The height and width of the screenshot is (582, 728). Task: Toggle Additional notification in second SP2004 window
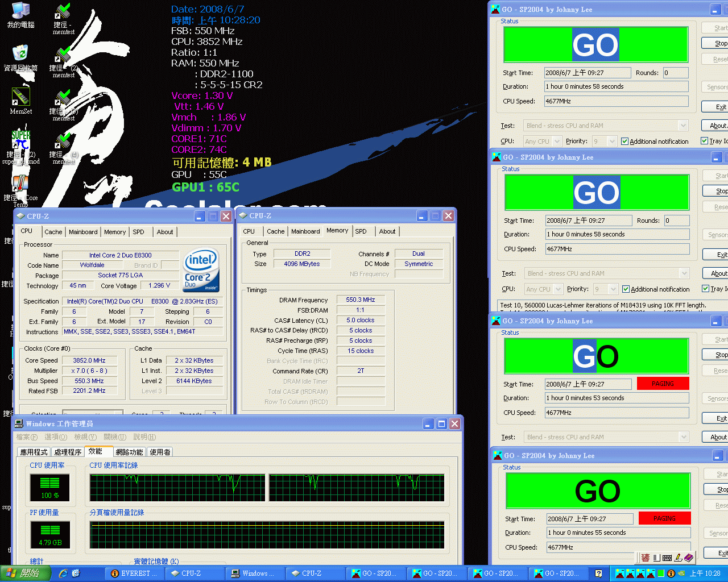pos(656,289)
